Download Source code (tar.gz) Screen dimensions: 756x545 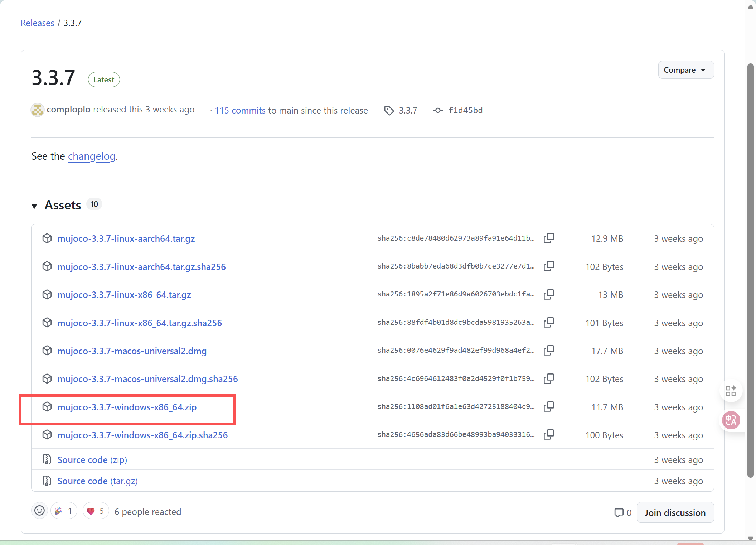(x=97, y=481)
